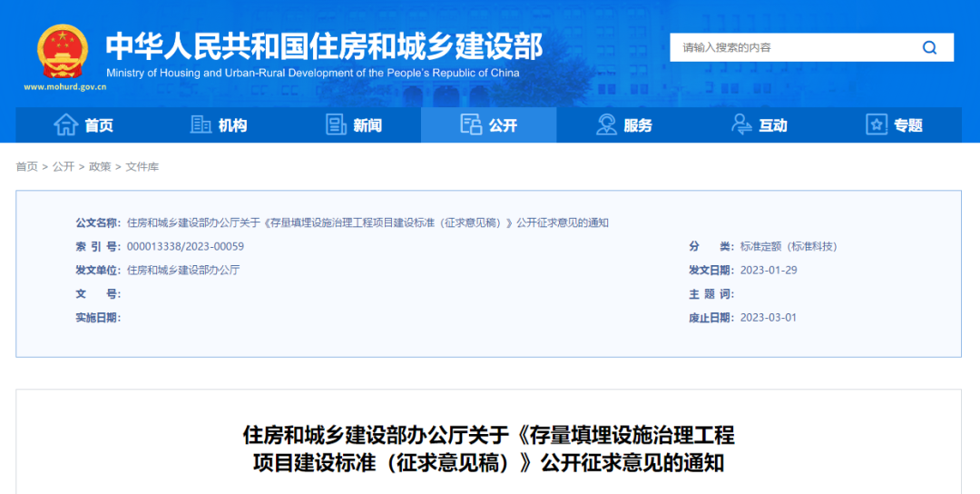980x494 pixels.
Task: Open 政策 breadcrumb link
Action: pos(99,167)
